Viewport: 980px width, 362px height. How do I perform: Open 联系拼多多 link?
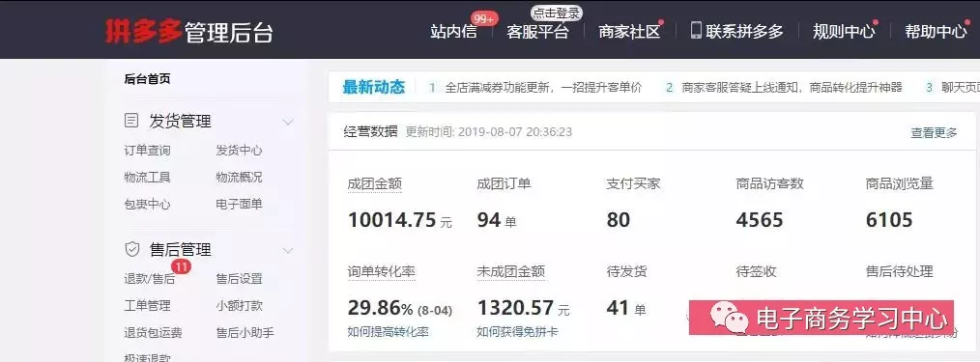point(744,31)
